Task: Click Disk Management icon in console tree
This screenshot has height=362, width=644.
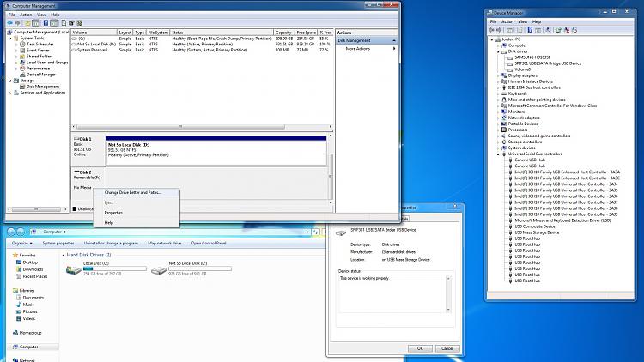Action: [22, 87]
